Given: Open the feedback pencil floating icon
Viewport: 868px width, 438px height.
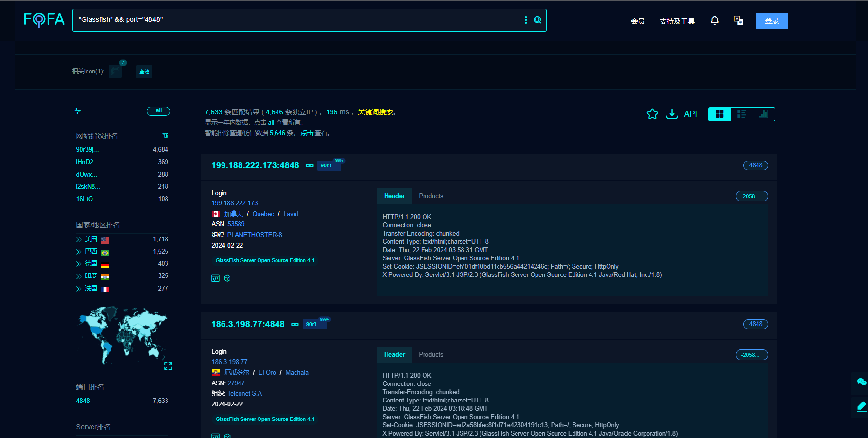Looking at the screenshot, I should 861,406.
